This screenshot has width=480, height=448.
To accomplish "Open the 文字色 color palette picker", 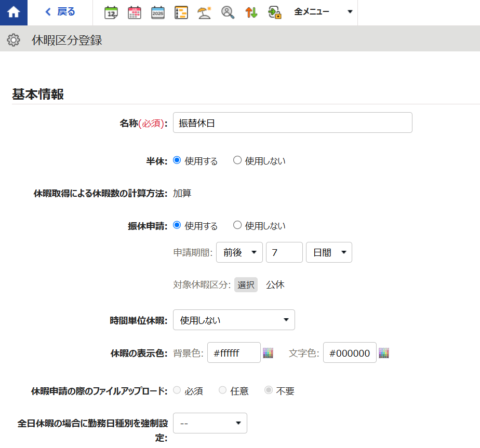I will [384, 353].
